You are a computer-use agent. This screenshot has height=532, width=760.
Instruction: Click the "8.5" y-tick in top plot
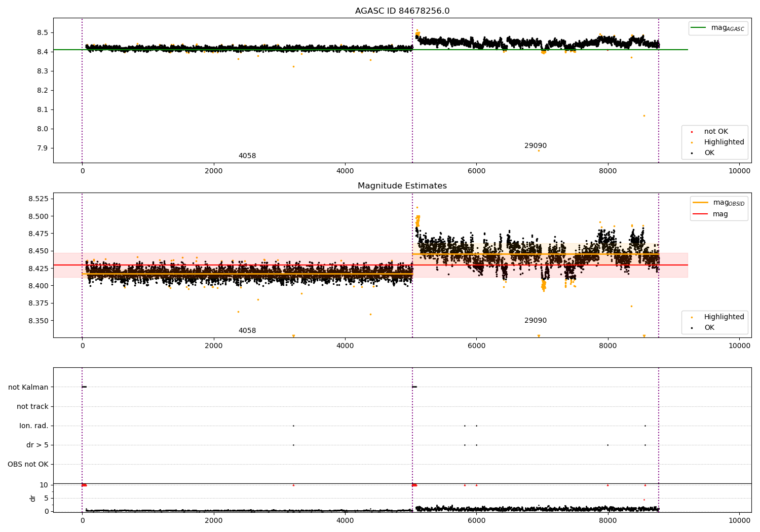click(x=42, y=32)
